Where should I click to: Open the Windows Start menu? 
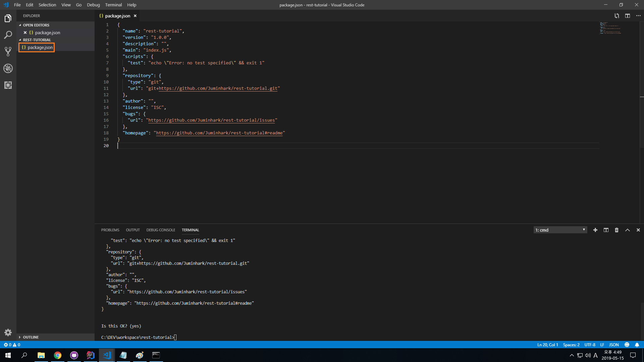coord(8,355)
